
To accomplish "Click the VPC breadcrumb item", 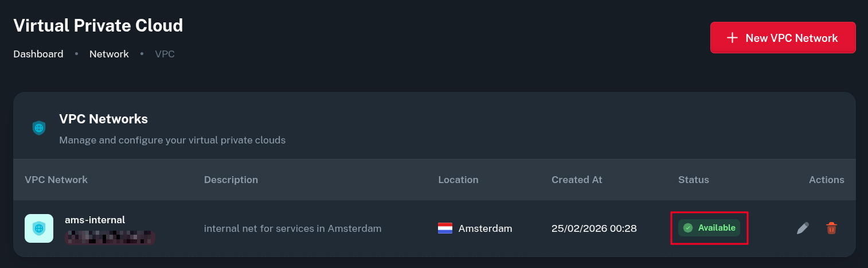I will pos(165,54).
